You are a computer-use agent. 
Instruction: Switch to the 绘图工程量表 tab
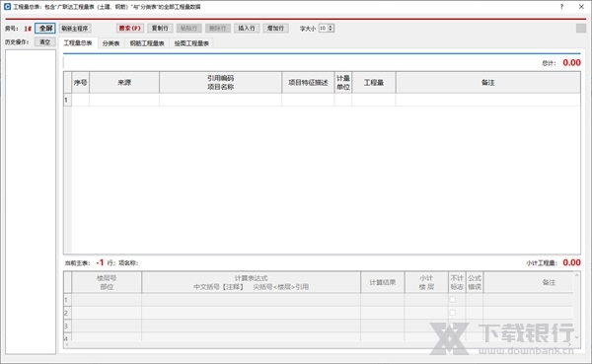point(191,43)
